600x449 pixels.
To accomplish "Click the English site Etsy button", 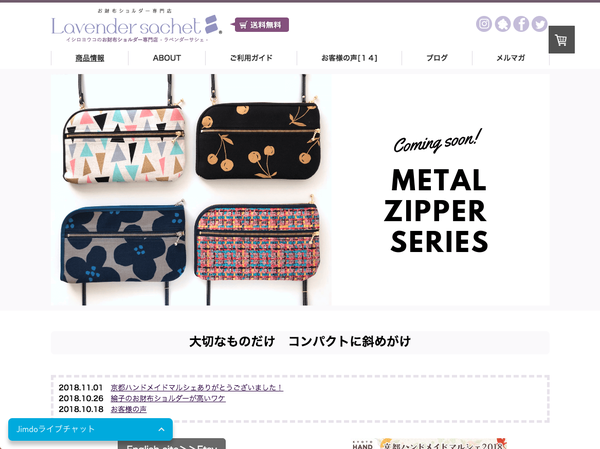I will (x=172, y=444).
